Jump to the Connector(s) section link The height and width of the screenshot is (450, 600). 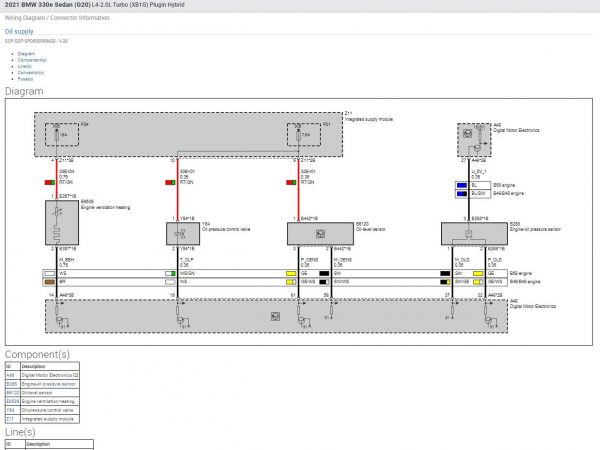pos(31,73)
